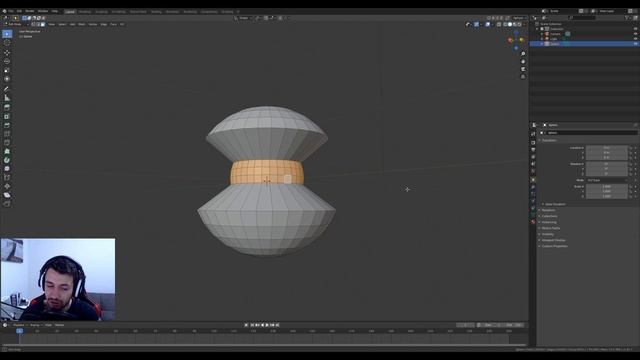The image size is (640, 360).
Task: Select solid viewport shading
Action: pos(510,24)
